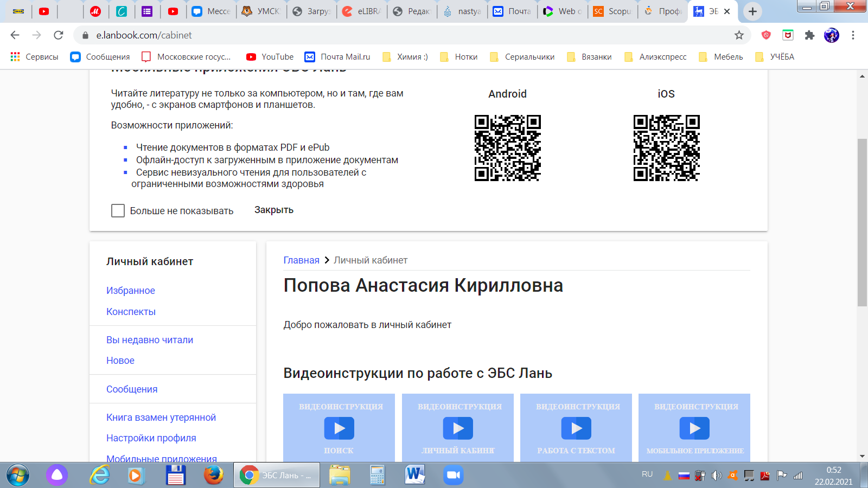This screenshot has height=488, width=868.
Task: Open the media player taskbar icon
Action: 136,476
